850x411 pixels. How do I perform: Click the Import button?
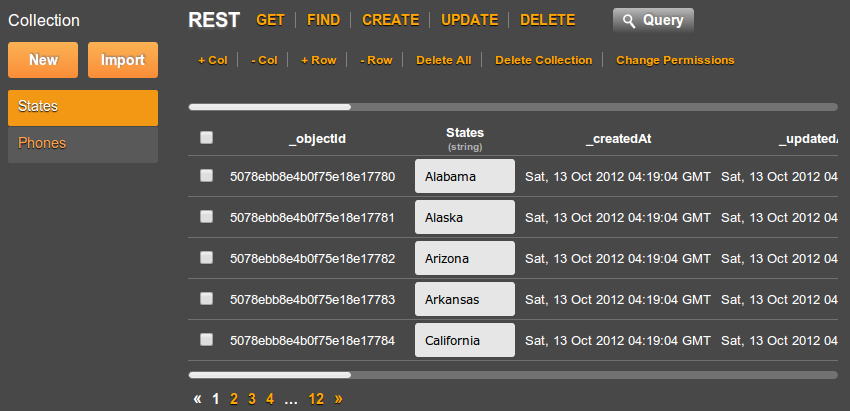(122, 60)
